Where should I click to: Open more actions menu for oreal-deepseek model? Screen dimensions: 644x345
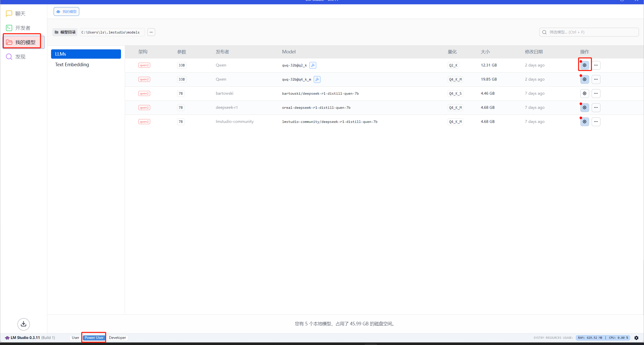point(596,108)
